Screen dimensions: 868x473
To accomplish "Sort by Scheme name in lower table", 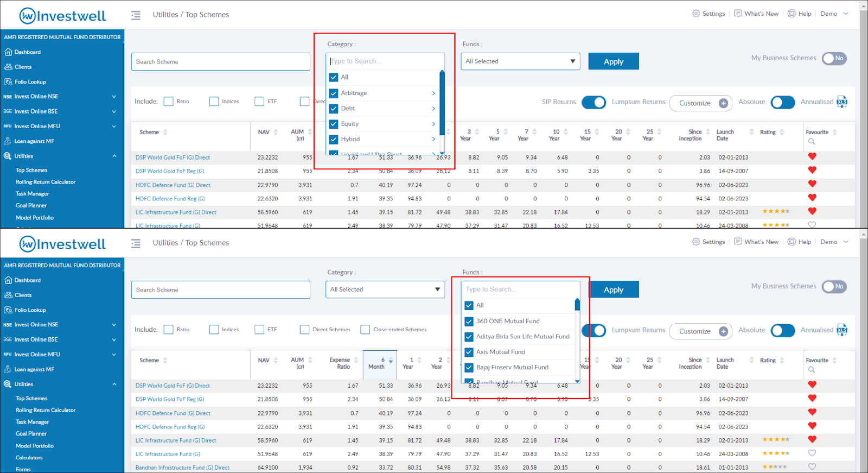I will pyautogui.click(x=165, y=360).
